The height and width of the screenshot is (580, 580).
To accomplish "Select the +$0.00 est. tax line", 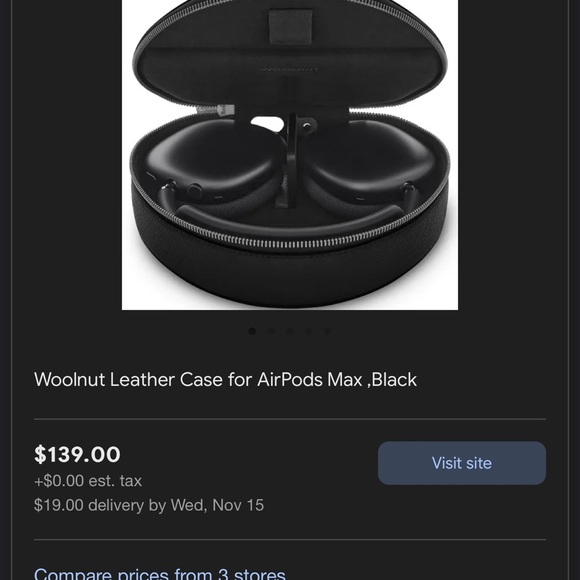I will click(88, 481).
